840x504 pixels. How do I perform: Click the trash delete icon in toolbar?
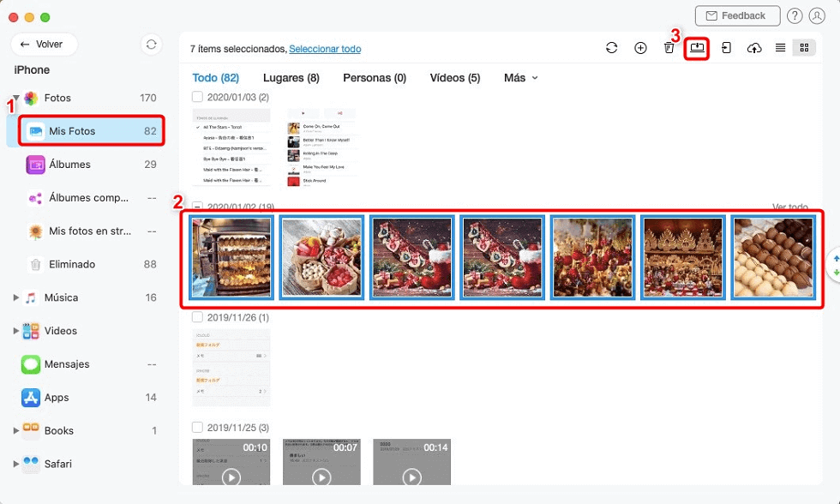(669, 48)
